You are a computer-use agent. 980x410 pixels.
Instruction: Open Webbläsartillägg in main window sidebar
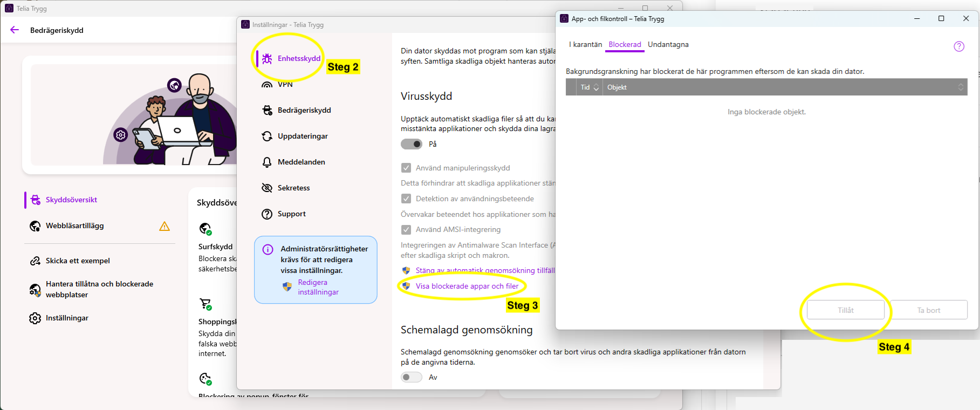tap(74, 225)
